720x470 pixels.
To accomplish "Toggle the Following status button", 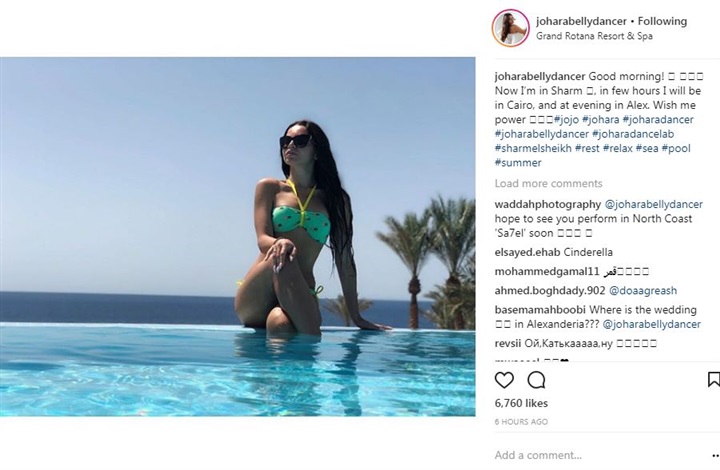I will coord(662,21).
